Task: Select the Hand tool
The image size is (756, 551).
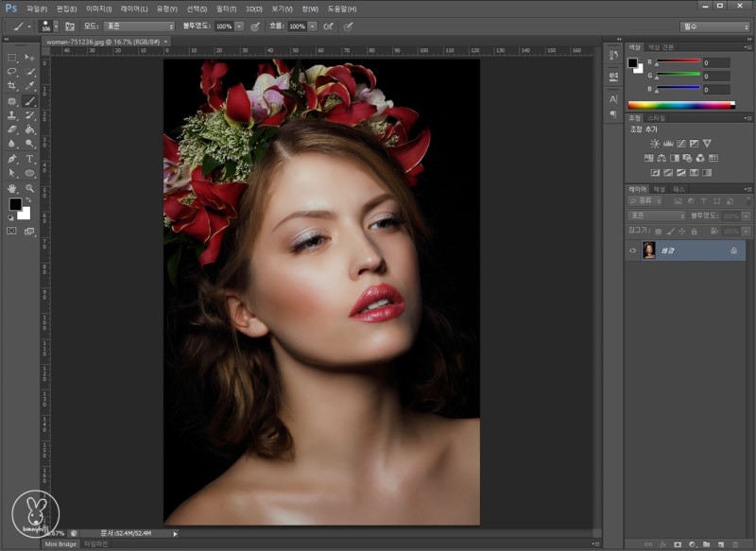Action: (12, 188)
